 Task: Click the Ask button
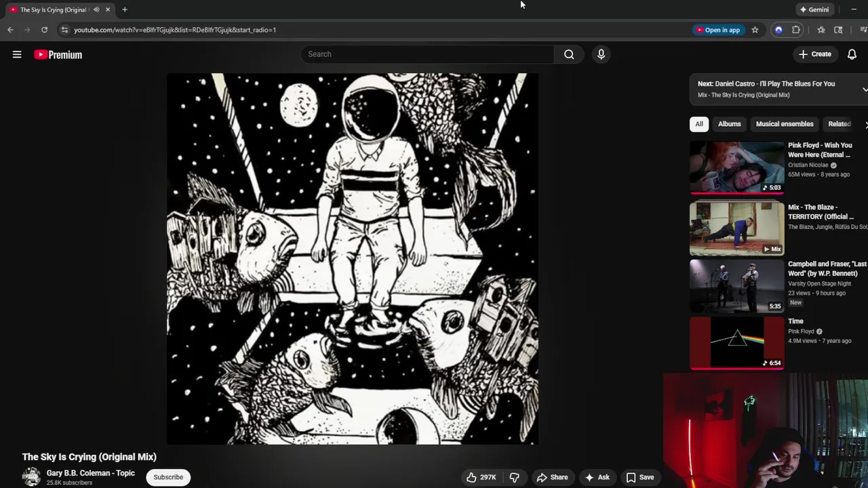[597, 477]
